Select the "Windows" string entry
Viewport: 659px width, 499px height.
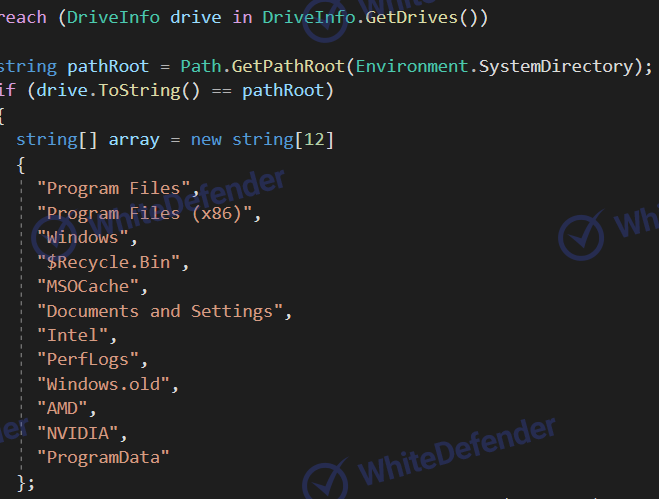pos(82,238)
